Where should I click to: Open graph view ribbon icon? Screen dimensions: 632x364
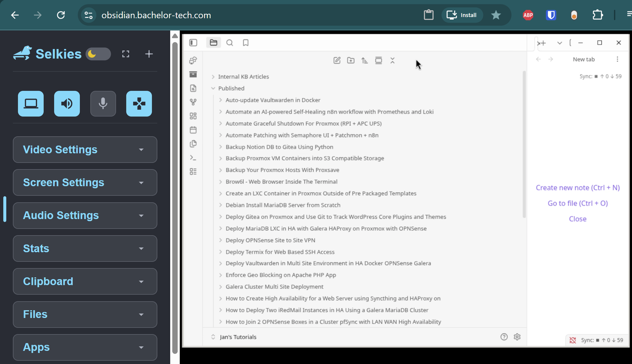[193, 102]
